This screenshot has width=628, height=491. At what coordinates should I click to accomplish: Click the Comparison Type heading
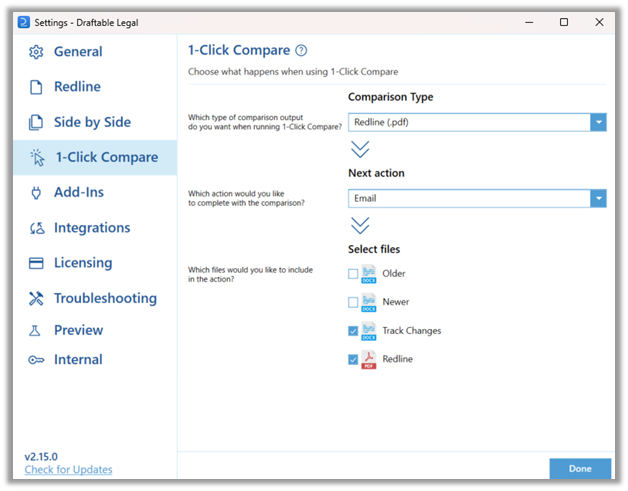point(390,97)
